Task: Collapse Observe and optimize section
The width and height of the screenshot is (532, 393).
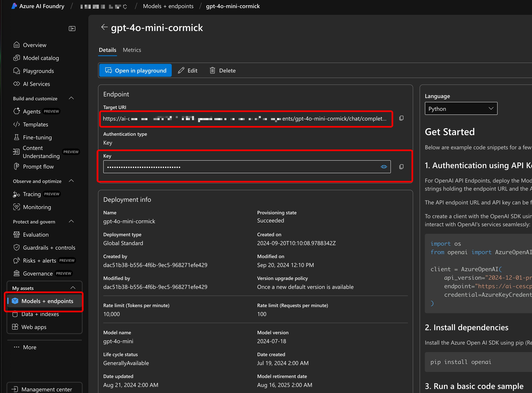Action: pos(71,181)
